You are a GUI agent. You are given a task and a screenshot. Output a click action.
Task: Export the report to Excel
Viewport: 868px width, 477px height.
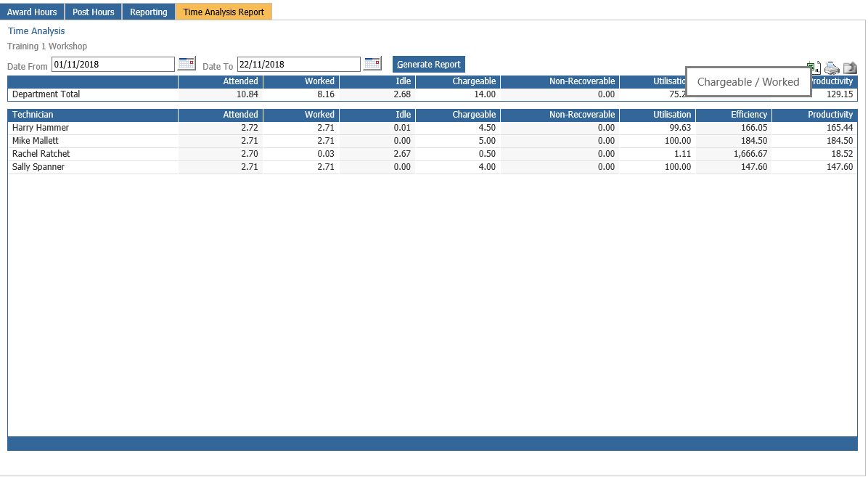pos(814,68)
